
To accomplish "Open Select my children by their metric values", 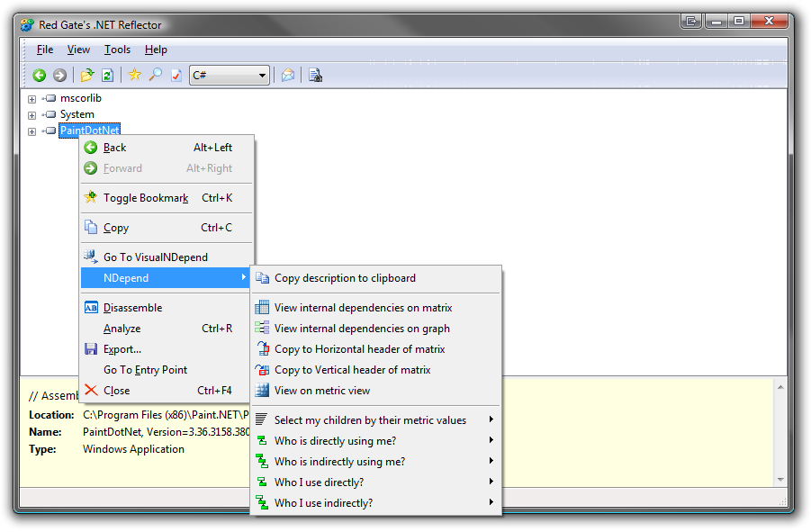I will pyautogui.click(x=376, y=420).
